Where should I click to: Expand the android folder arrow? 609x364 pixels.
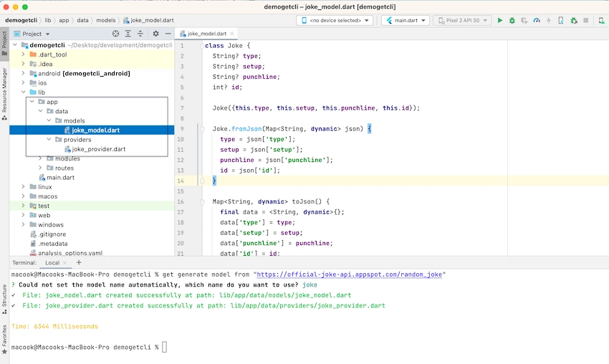click(24, 73)
